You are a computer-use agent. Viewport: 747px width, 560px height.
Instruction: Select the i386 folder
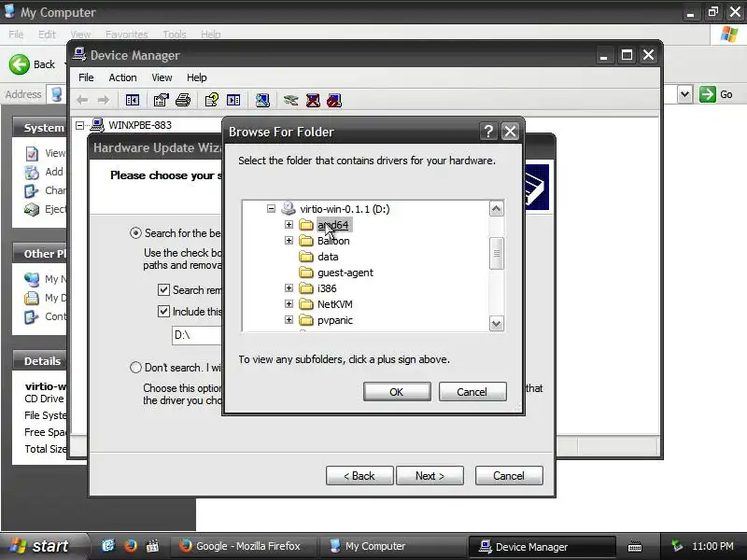(x=326, y=288)
